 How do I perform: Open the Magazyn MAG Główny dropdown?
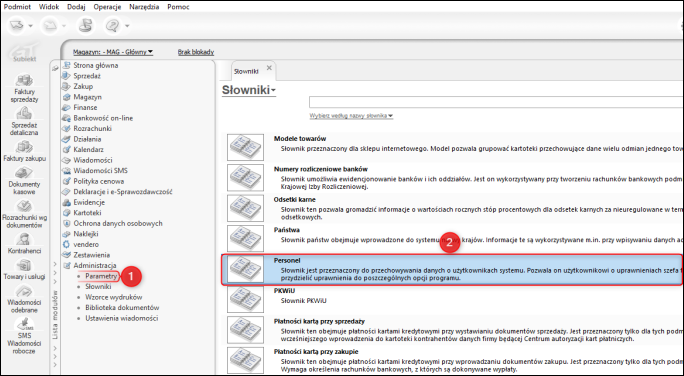[x=113, y=52]
